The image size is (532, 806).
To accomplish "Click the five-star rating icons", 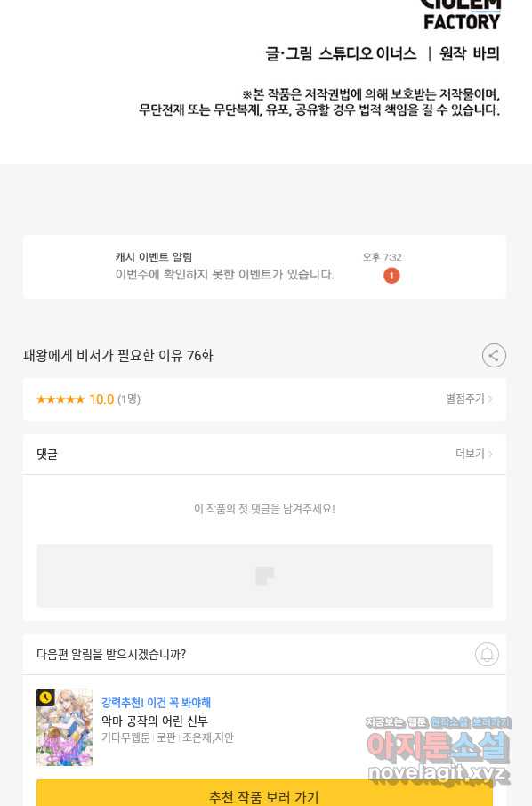I will point(60,399).
